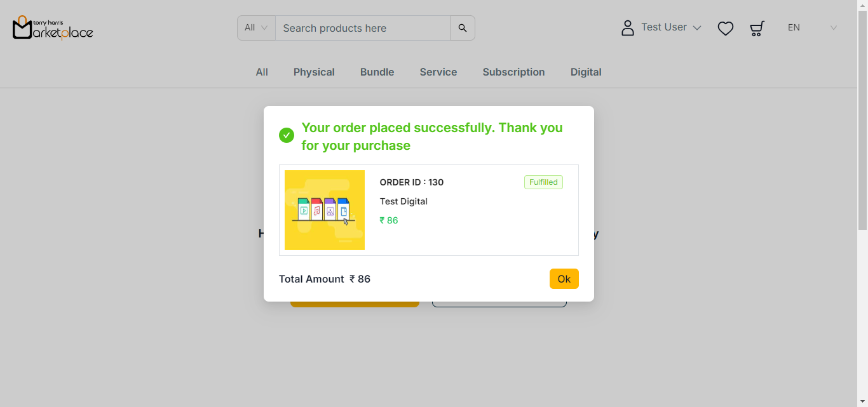Image resolution: width=868 pixels, height=407 pixels.
Task: Click the Test Digital product thumbnail
Action: pos(325,210)
